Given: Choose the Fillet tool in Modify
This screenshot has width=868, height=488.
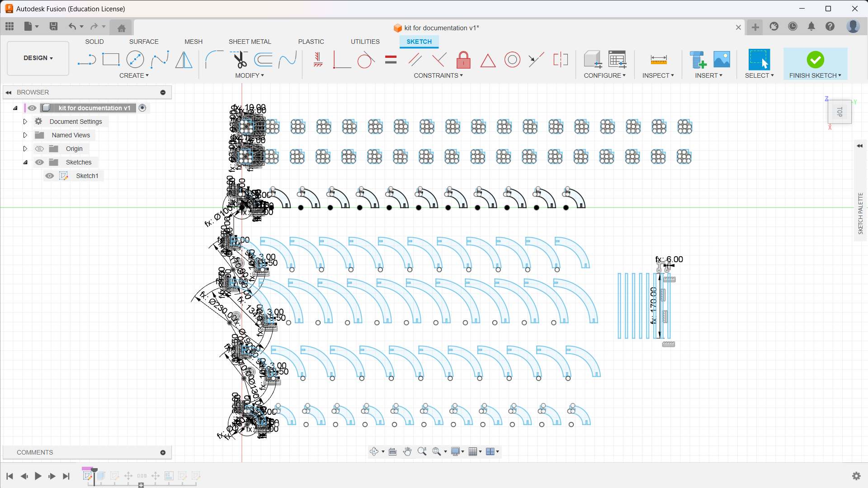Looking at the screenshot, I should [214, 60].
